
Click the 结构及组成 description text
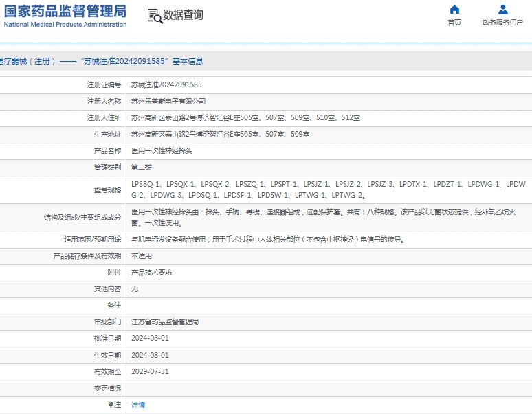click(x=323, y=218)
